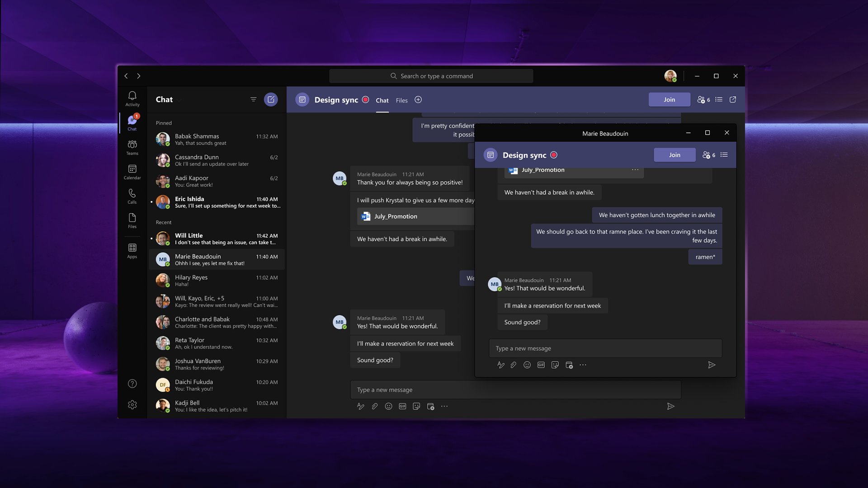Viewport: 868px width, 488px height.
Task: Start a new chat with the compose icon
Action: (271, 99)
